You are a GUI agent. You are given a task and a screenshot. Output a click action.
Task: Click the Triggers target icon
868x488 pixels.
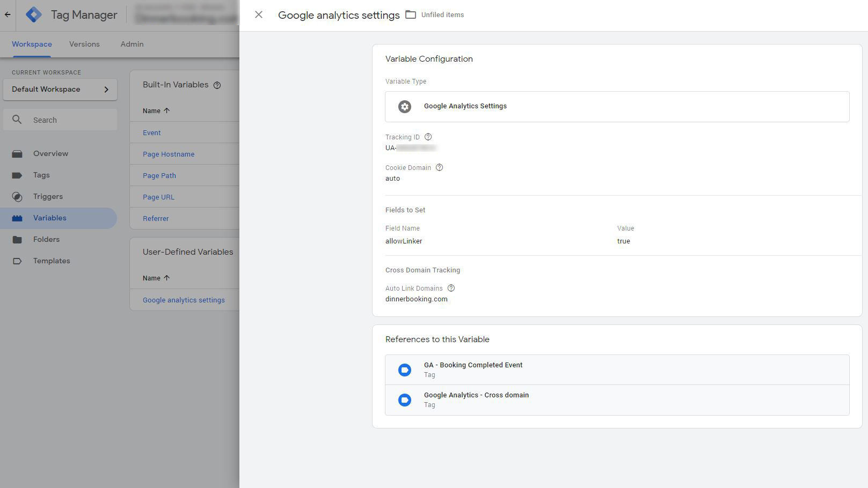click(17, 197)
